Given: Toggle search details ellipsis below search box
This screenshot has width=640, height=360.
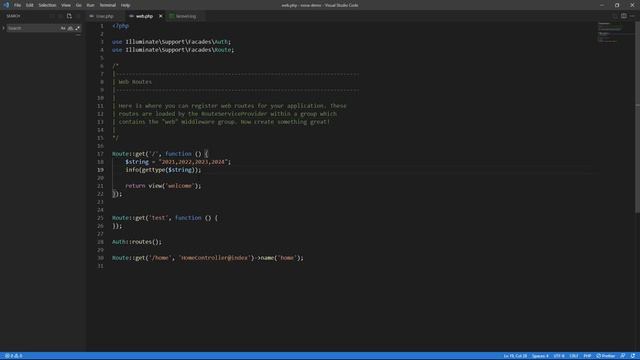Looking at the screenshot, I should 78,35.
